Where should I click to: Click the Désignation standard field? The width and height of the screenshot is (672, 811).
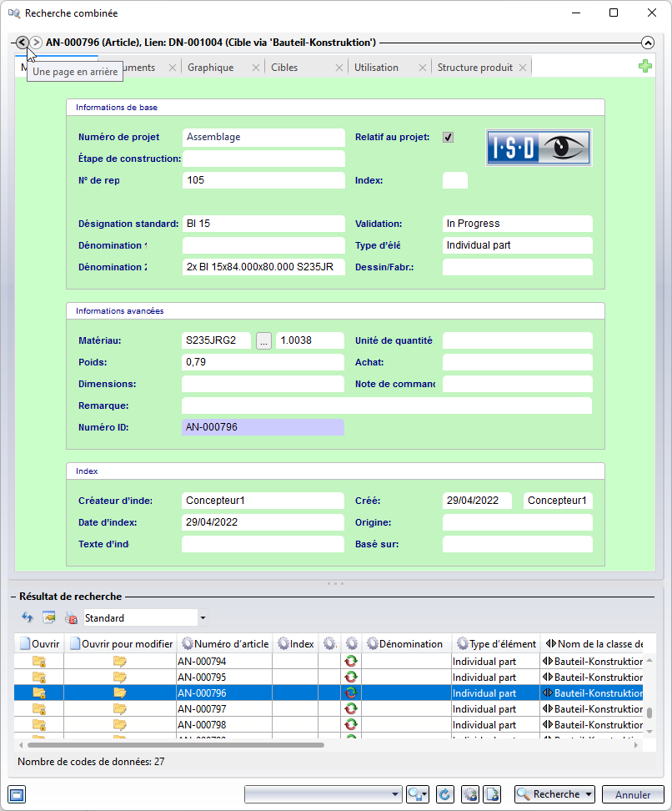click(x=263, y=224)
